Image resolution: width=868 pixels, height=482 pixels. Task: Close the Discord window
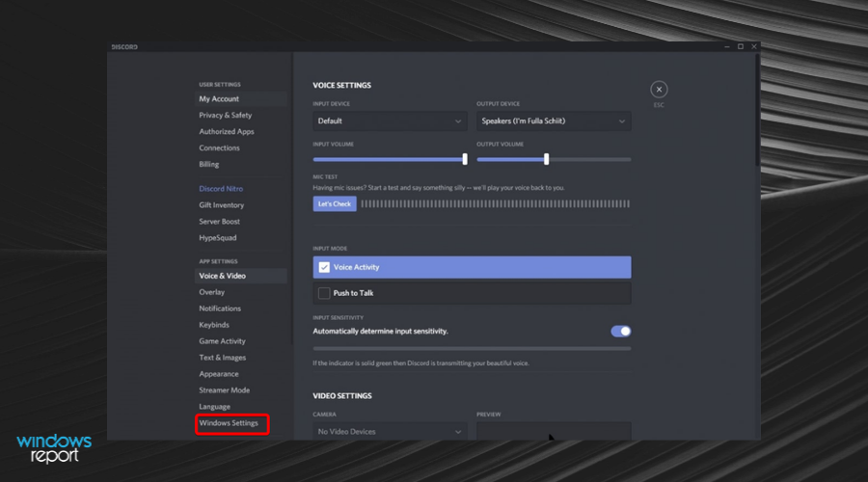click(x=754, y=46)
